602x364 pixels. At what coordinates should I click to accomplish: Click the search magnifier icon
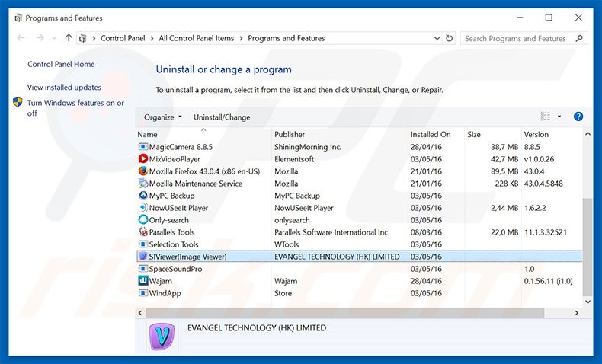579,38
